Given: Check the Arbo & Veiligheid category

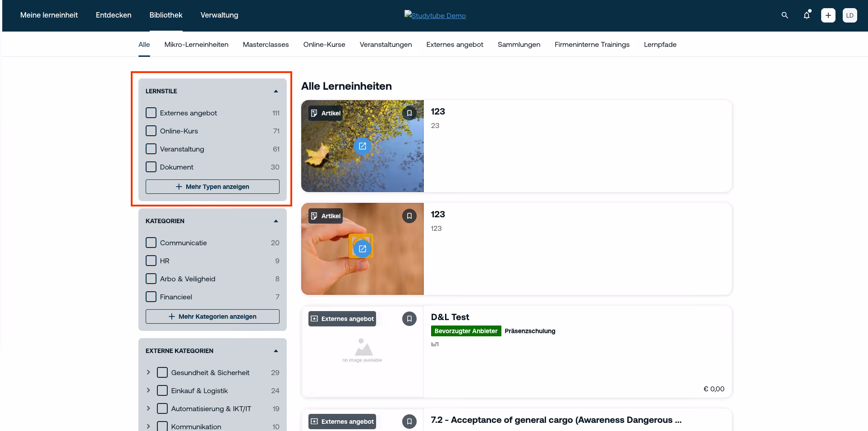Looking at the screenshot, I should point(151,279).
